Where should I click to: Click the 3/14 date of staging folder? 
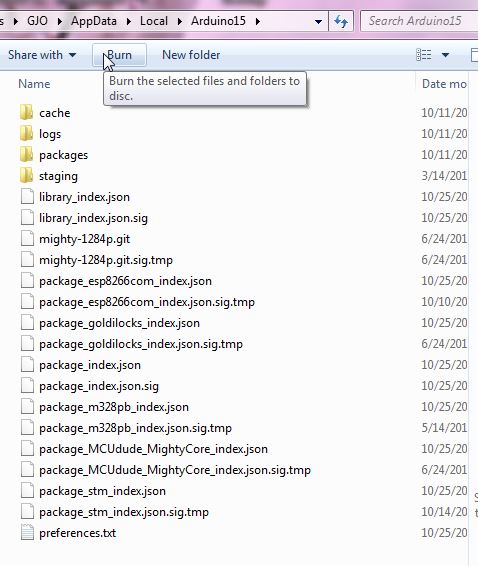click(444, 176)
